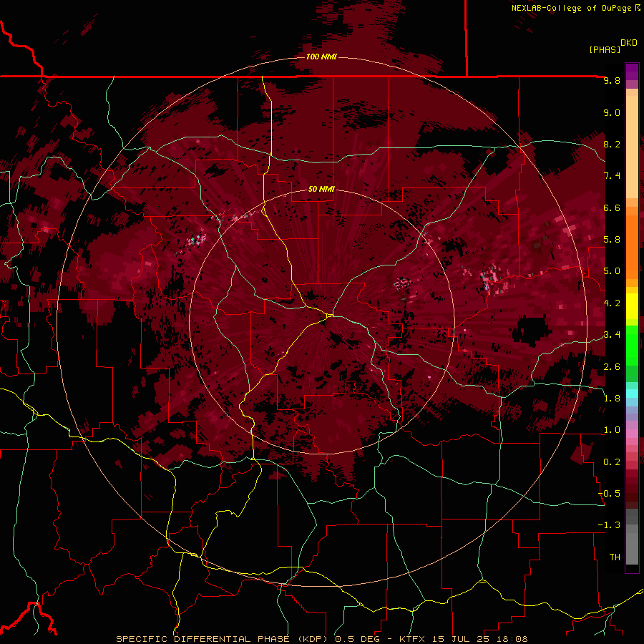The width and height of the screenshot is (644, 644).
Task: Pick the bright green color bar segment
Action: (x=632, y=345)
